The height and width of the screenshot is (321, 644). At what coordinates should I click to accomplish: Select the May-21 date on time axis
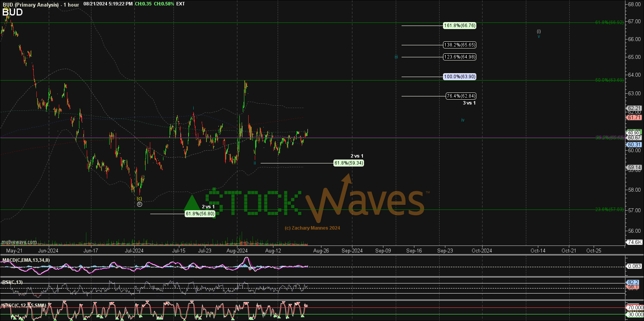click(x=14, y=251)
